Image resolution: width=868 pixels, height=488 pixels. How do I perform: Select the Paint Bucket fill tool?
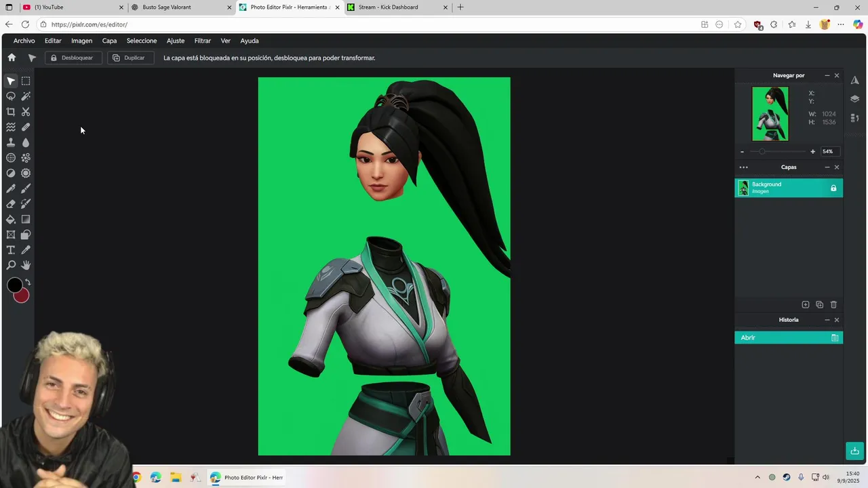[11, 219]
